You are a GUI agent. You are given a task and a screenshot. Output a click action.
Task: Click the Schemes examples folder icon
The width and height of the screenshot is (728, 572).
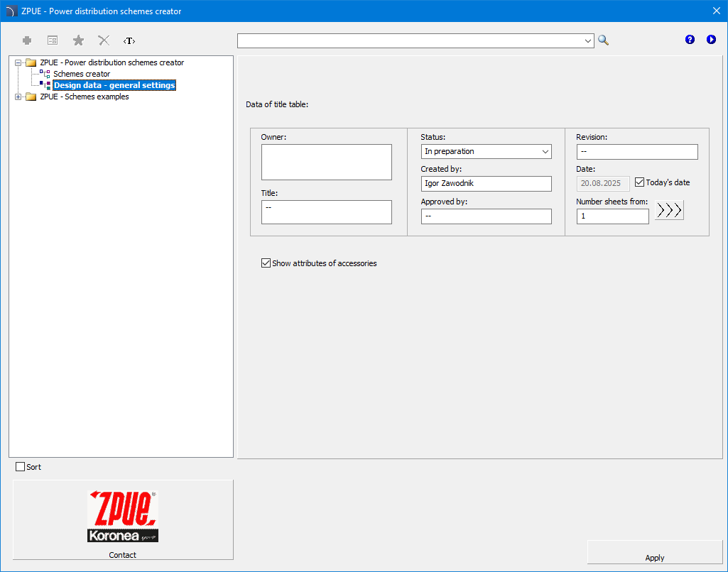31,97
